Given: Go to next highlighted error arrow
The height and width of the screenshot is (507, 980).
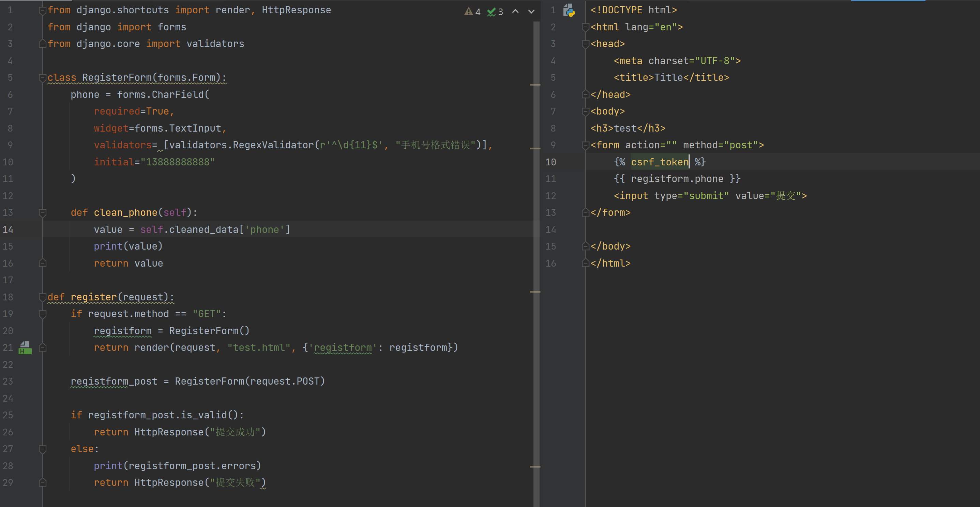Looking at the screenshot, I should (x=531, y=11).
